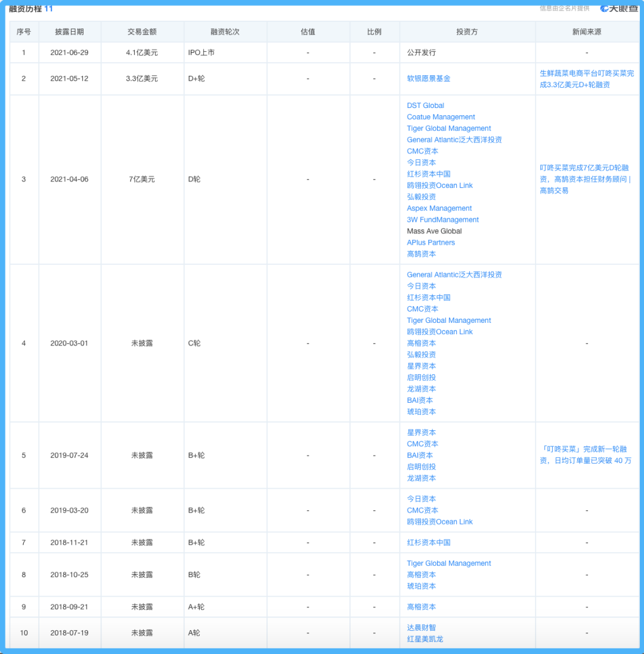This screenshot has height=654, width=644.
Task: Select the 融资轮次 column header
Action: click(x=225, y=32)
